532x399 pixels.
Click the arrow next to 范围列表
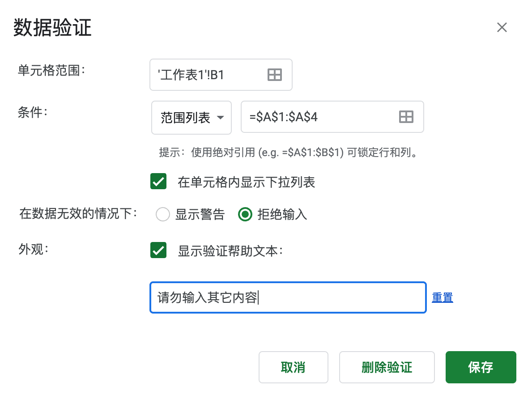(221, 118)
